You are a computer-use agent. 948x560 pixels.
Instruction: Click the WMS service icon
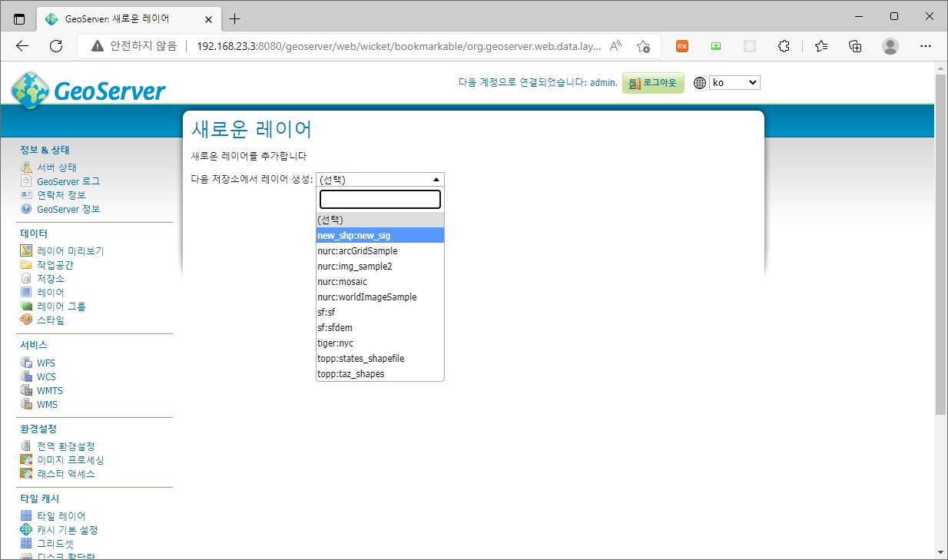[26, 405]
